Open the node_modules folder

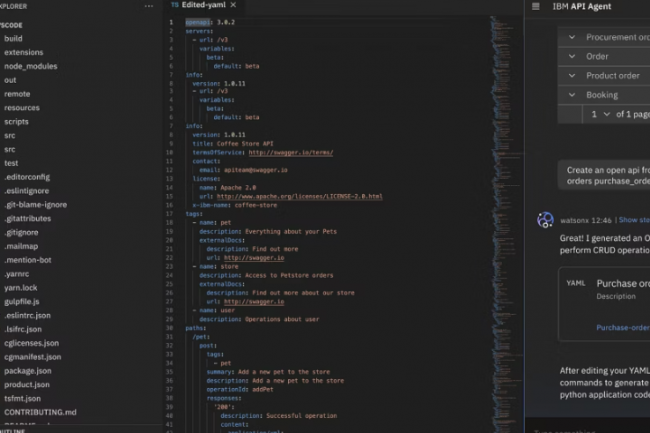30,66
